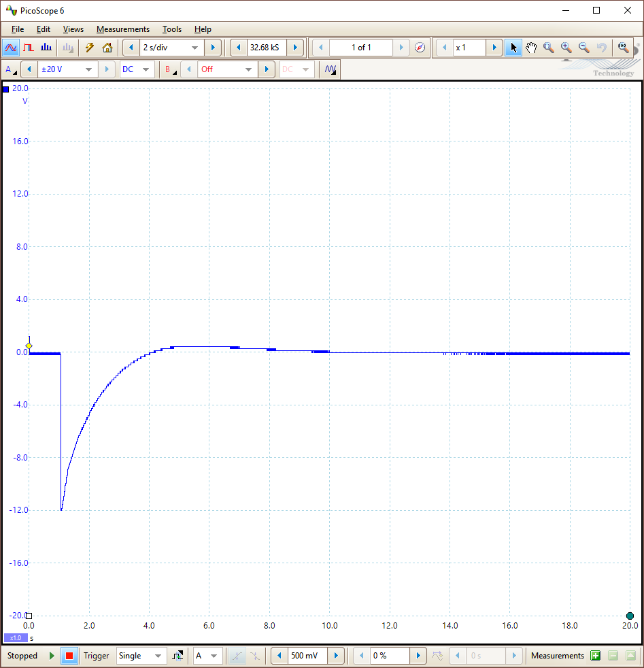The height and width of the screenshot is (668, 644).
Task: Open the Views menu
Action: (x=73, y=29)
